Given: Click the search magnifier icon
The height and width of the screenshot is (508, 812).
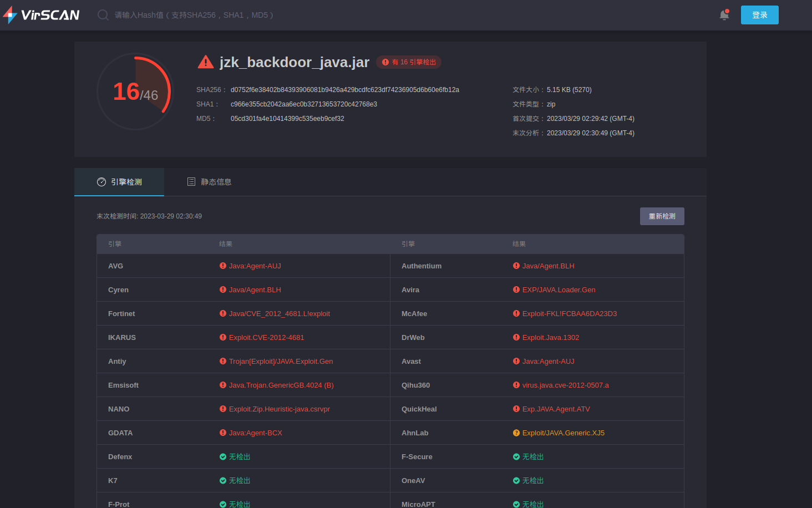Looking at the screenshot, I should coord(103,15).
